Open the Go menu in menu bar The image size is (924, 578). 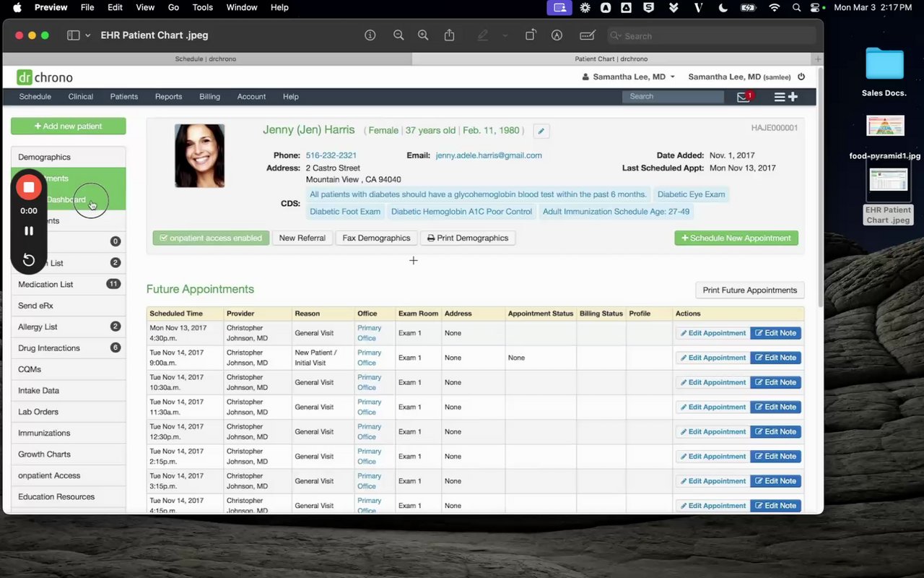pos(173,7)
